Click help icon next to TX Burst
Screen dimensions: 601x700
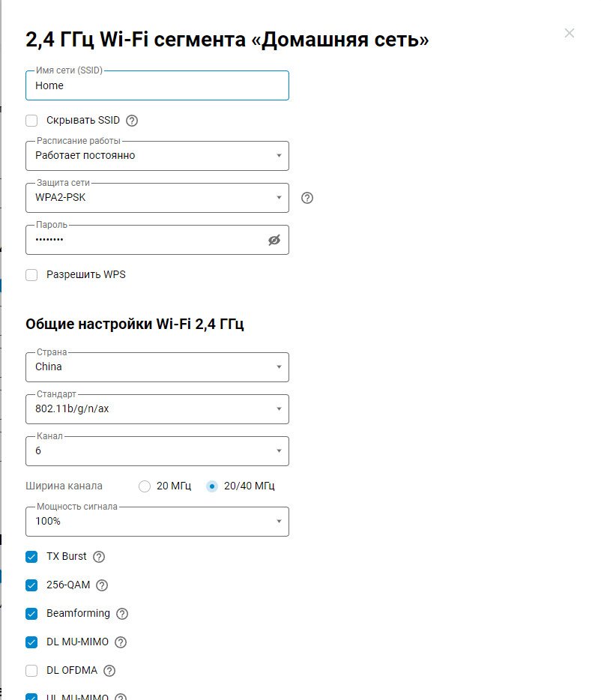(99, 557)
